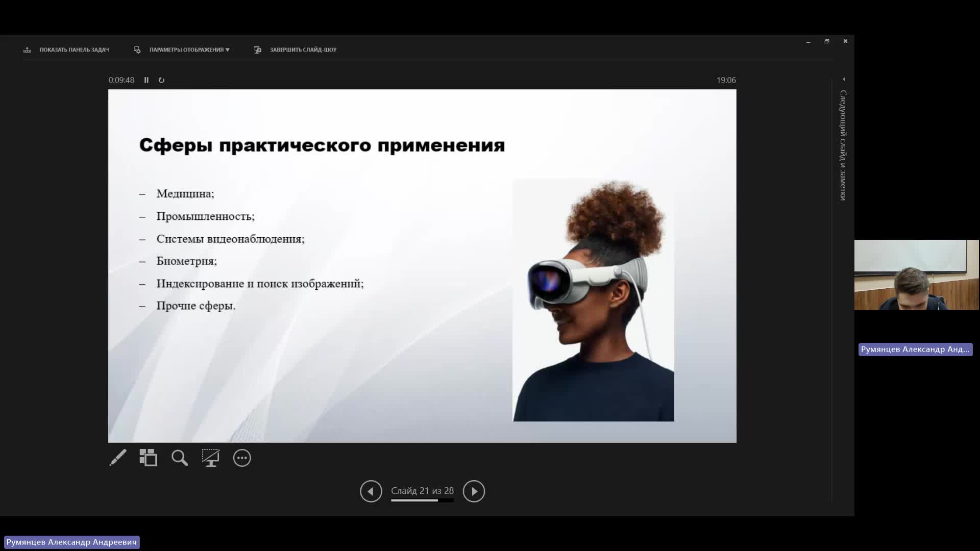This screenshot has height=551, width=980.
Task: Click the slide title Сферы практического применения
Action: click(322, 145)
